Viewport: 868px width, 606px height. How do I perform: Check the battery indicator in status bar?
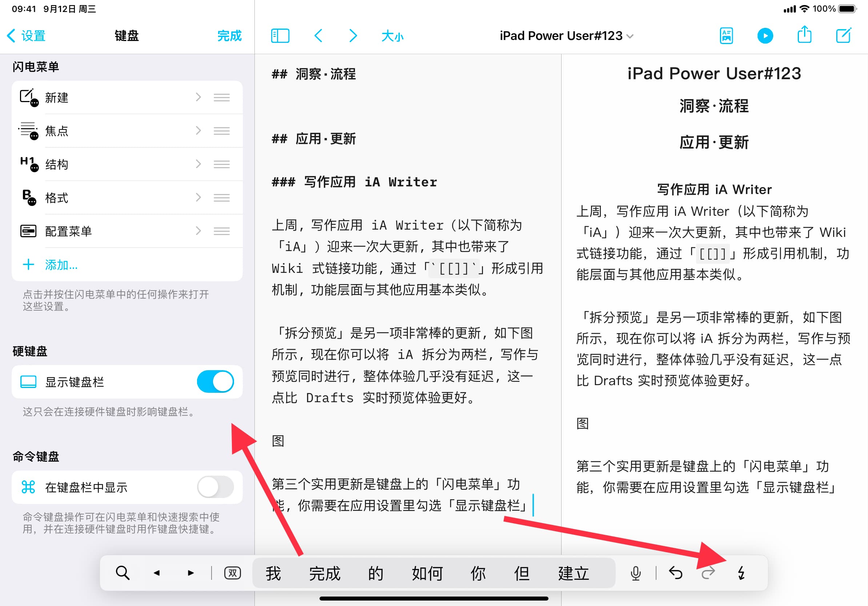click(x=848, y=9)
